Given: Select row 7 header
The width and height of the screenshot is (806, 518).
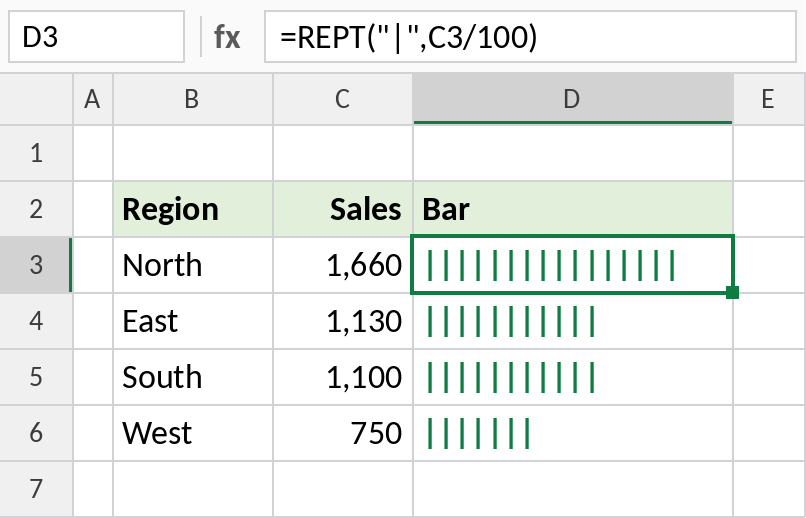Looking at the screenshot, I should [36, 489].
